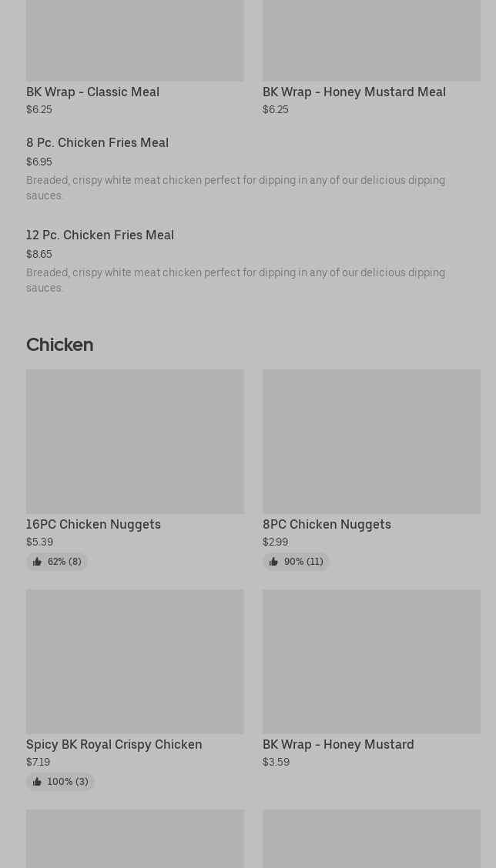
Task: Click the Chicken section heading
Action: click(x=59, y=345)
